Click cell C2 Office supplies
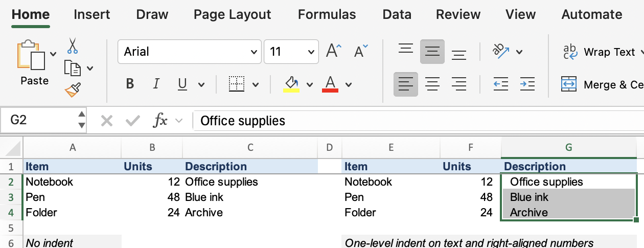 click(250, 182)
